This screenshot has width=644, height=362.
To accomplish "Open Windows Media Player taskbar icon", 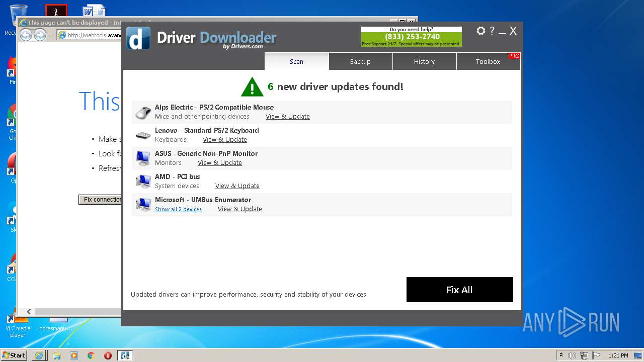I will (74, 355).
